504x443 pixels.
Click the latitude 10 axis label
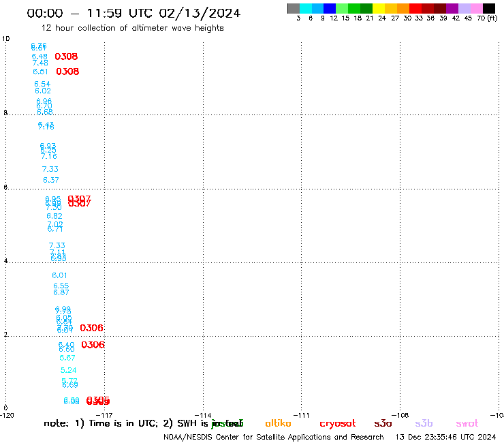[5, 39]
